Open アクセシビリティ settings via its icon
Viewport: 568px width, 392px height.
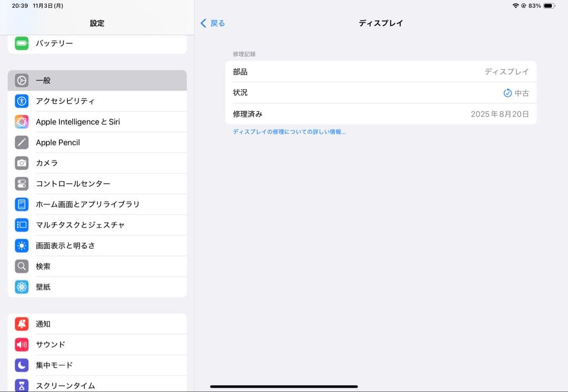[22, 101]
